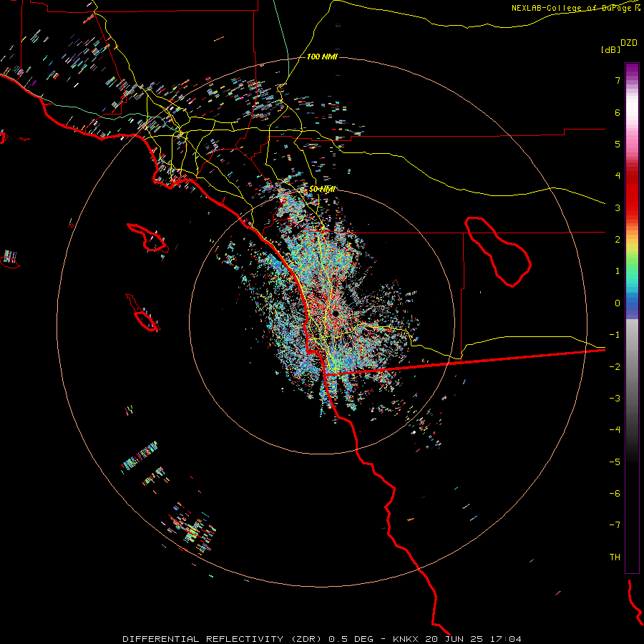Click the scale value -2
The height and width of the screenshot is (644, 644).
click(615, 367)
